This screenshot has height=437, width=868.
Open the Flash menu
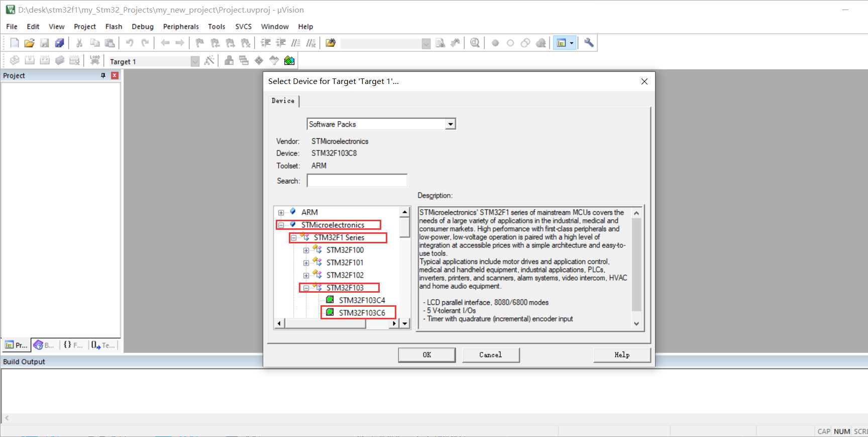(x=114, y=27)
